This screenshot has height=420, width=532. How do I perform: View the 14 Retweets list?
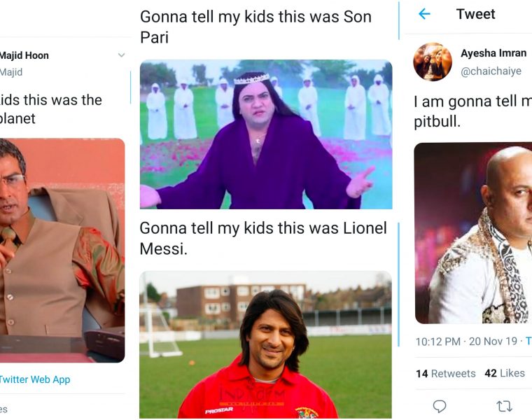445,373
